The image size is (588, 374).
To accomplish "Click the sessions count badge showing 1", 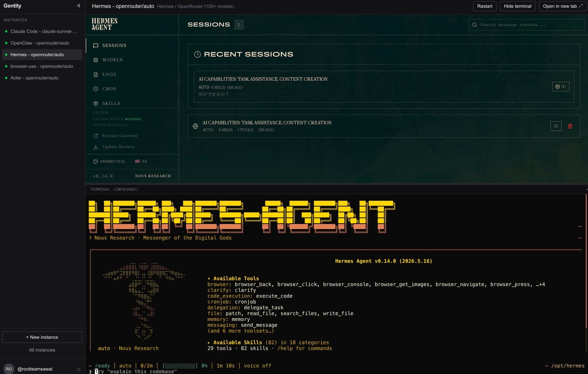I will coord(239,25).
